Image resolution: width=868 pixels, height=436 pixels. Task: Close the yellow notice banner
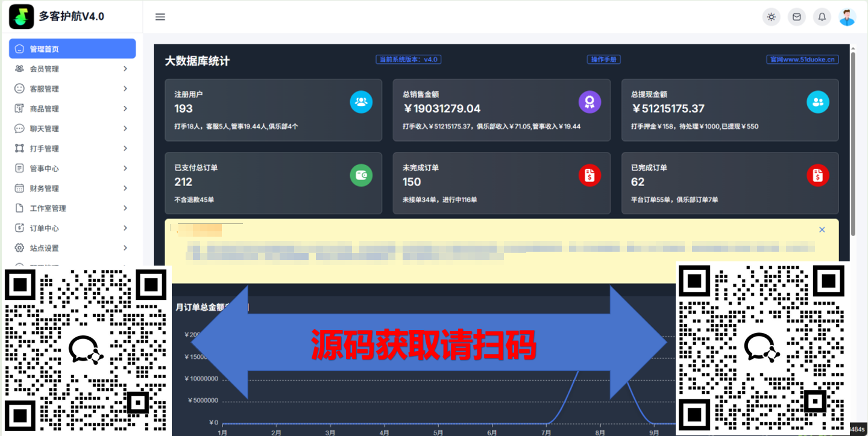coord(822,229)
